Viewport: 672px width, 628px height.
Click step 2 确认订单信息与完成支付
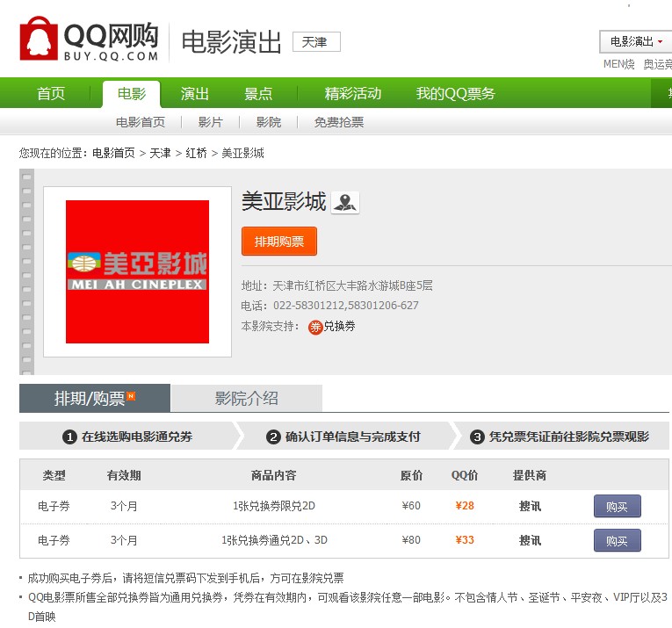(343, 437)
